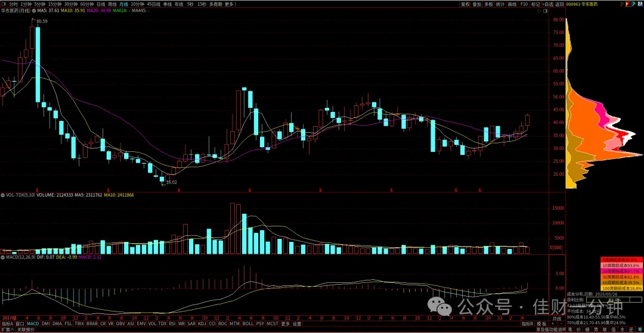Viewport: 644px width, 333px height.
Task: Click the dark red flag icon at top right
Action: click(x=622, y=5)
